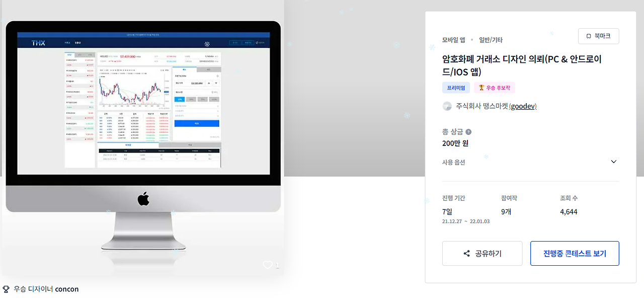Viewport: 644px width, 303px height.
Task: Click the heart like icon on thumbnail
Action: 268,265
